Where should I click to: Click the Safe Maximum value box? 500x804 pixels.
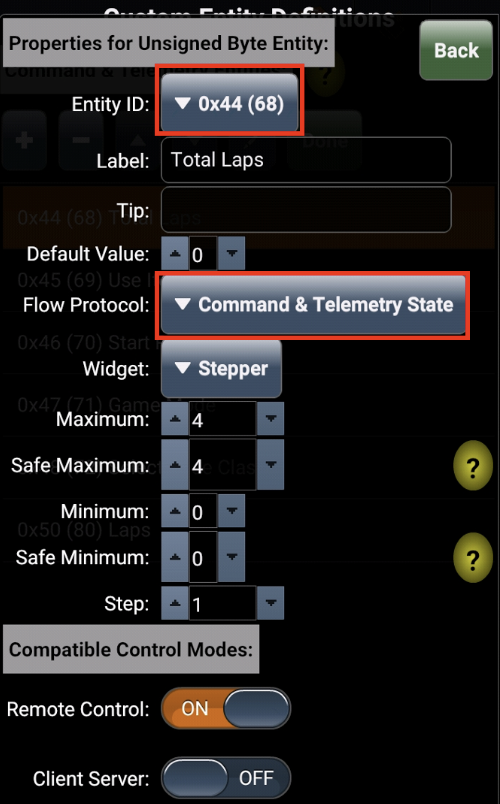pos(223,465)
